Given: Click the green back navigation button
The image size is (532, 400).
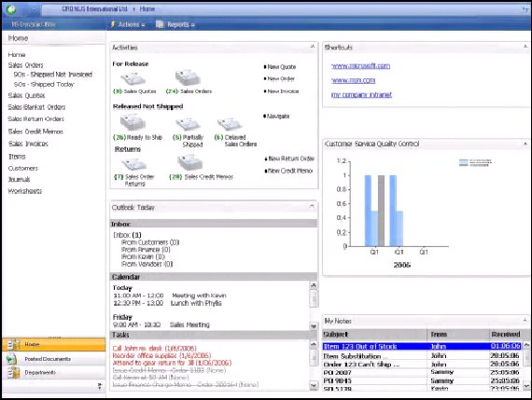Looking at the screenshot, I should tap(11, 9).
